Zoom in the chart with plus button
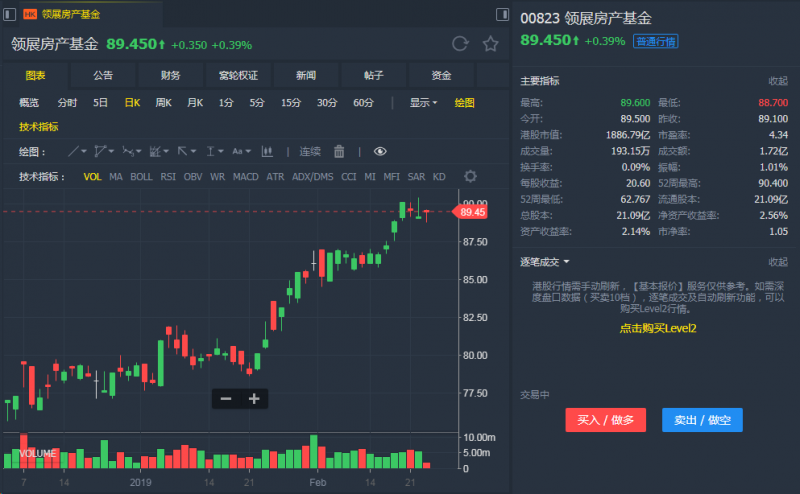The width and height of the screenshot is (800, 494). 254,399
